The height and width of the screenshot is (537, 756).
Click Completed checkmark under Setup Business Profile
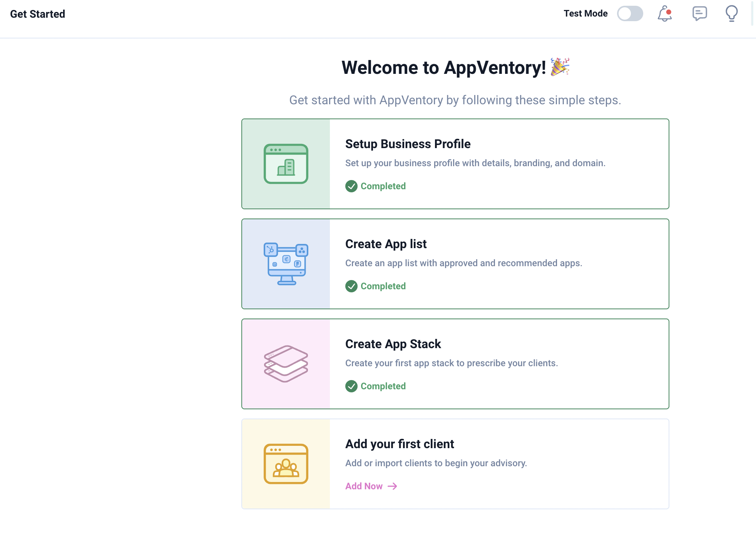pos(351,186)
